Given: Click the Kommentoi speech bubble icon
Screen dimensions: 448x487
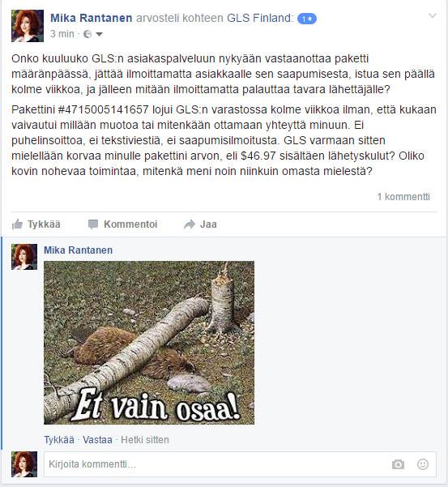Looking at the screenshot, I should (x=93, y=224).
